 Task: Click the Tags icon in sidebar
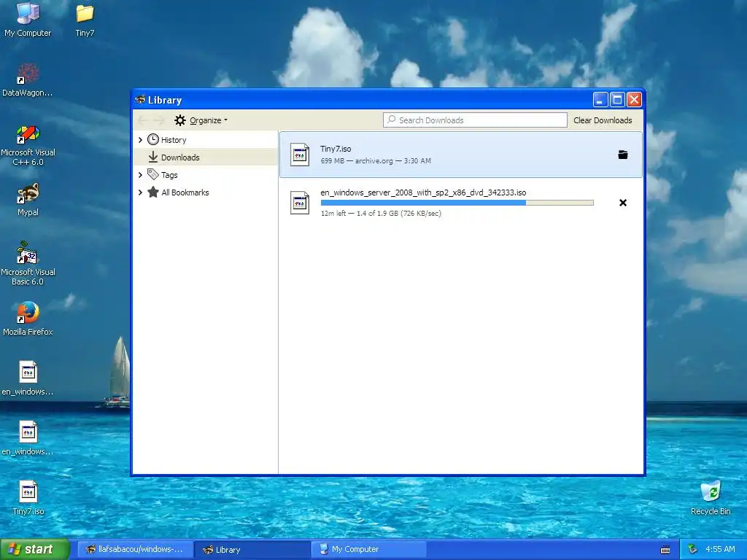[153, 174]
